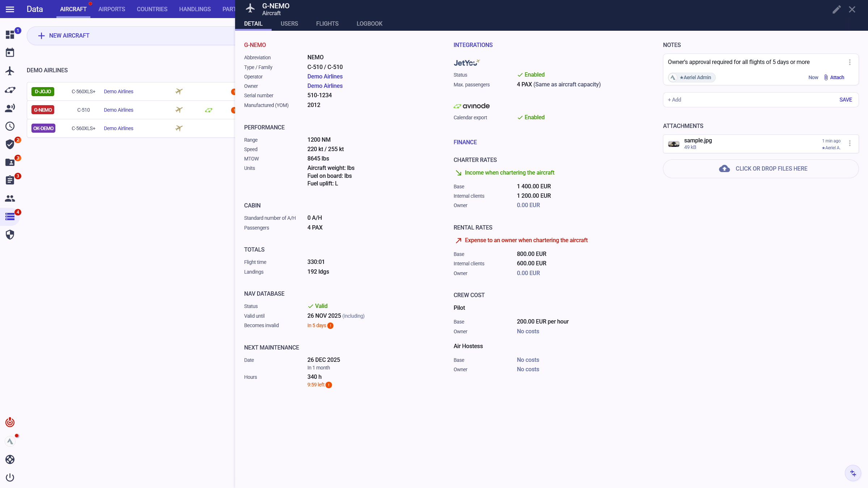868x488 pixels.
Task: Click the pencil edit icon
Action: click(x=837, y=9)
